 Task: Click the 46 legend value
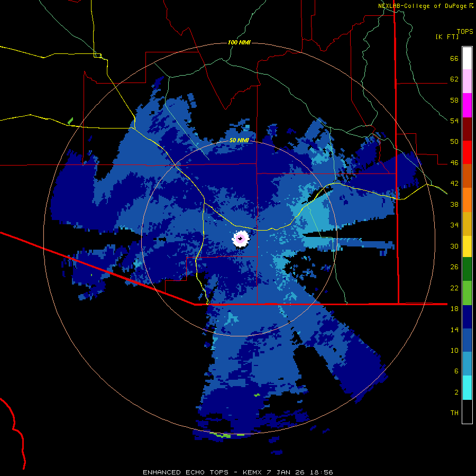click(x=454, y=163)
